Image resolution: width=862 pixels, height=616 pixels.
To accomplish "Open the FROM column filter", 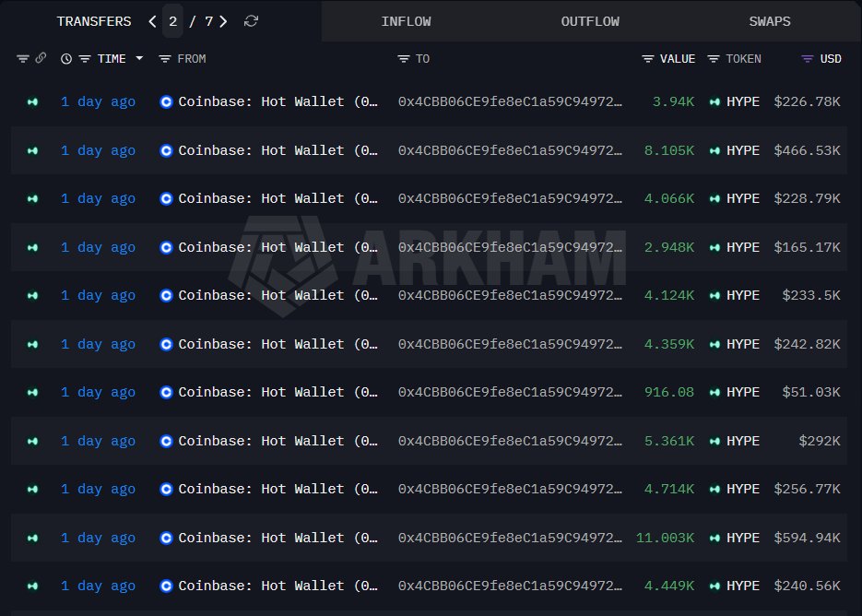I will click(164, 59).
